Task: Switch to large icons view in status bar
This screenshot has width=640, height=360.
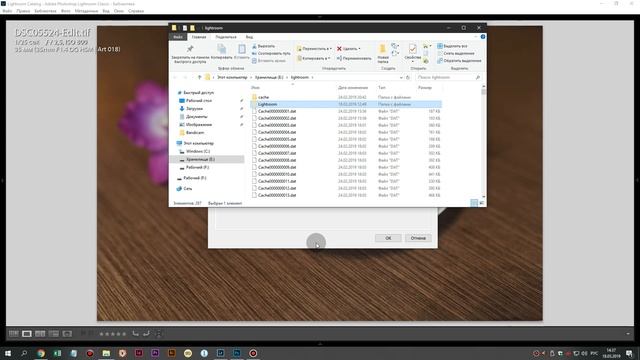Action: 481,203
